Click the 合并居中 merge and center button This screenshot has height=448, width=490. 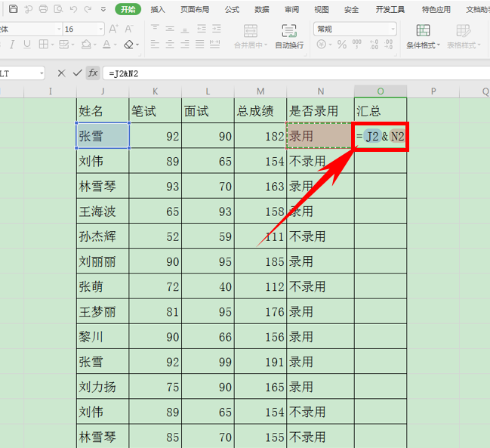pyautogui.click(x=251, y=36)
